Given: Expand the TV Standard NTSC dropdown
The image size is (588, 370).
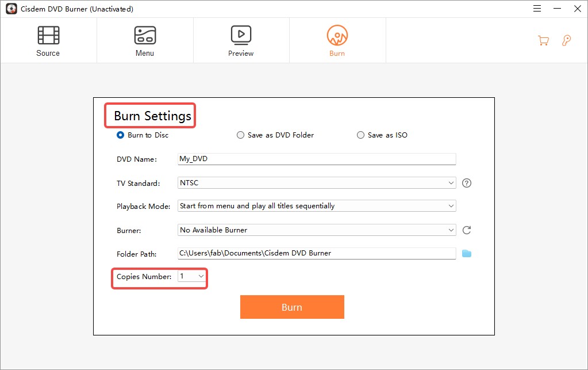Looking at the screenshot, I should (x=317, y=182).
